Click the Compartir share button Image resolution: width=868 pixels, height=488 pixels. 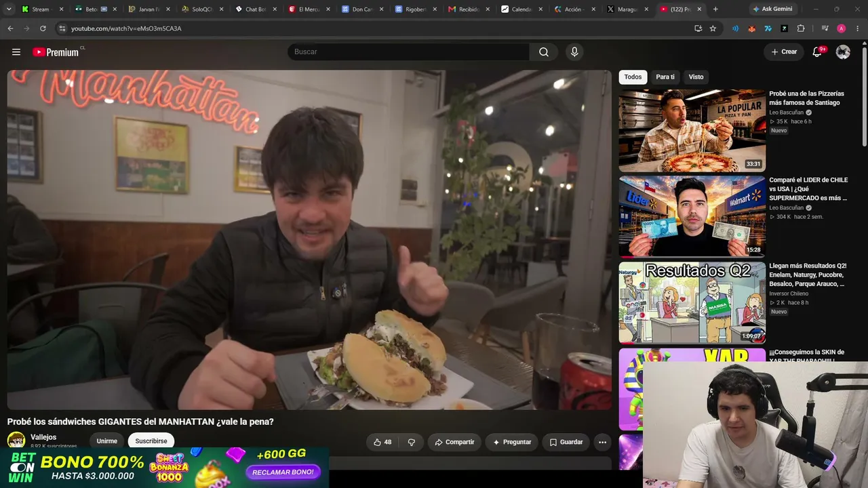tap(454, 442)
